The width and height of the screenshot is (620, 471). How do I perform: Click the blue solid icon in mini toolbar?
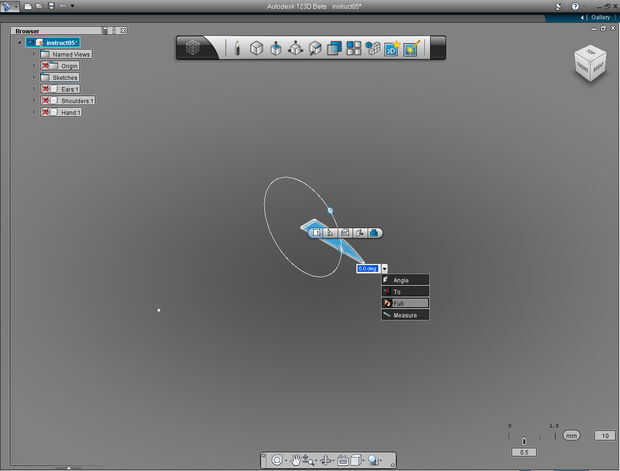pyautogui.click(x=374, y=233)
